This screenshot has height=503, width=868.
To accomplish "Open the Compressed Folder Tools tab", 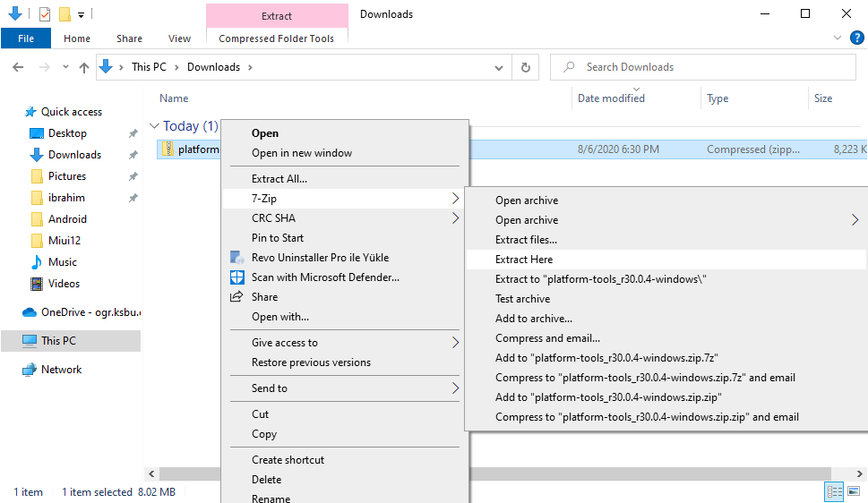I will (276, 38).
